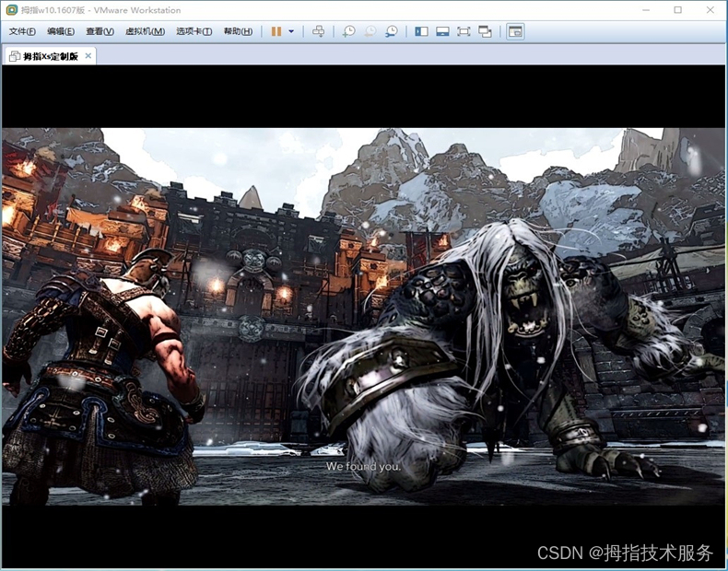The height and width of the screenshot is (571, 728).
Task: Send Ctrl+Alt+Del to the VM icon
Action: [x=319, y=31]
